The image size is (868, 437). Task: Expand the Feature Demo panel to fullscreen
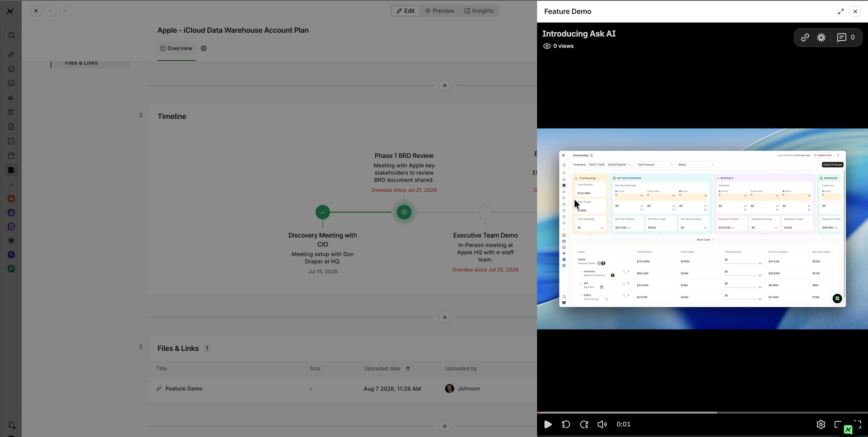pyautogui.click(x=841, y=11)
